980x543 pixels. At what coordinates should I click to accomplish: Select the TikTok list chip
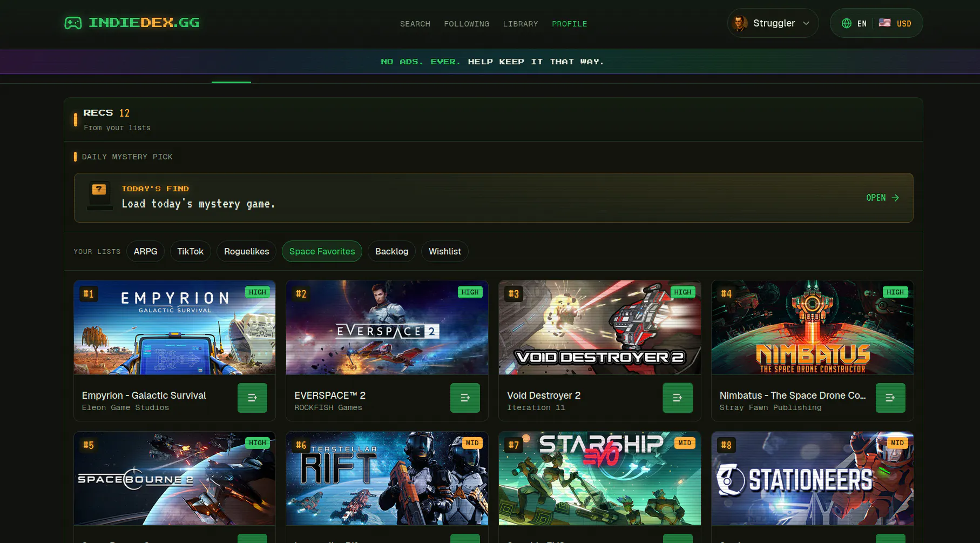click(x=190, y=251)
